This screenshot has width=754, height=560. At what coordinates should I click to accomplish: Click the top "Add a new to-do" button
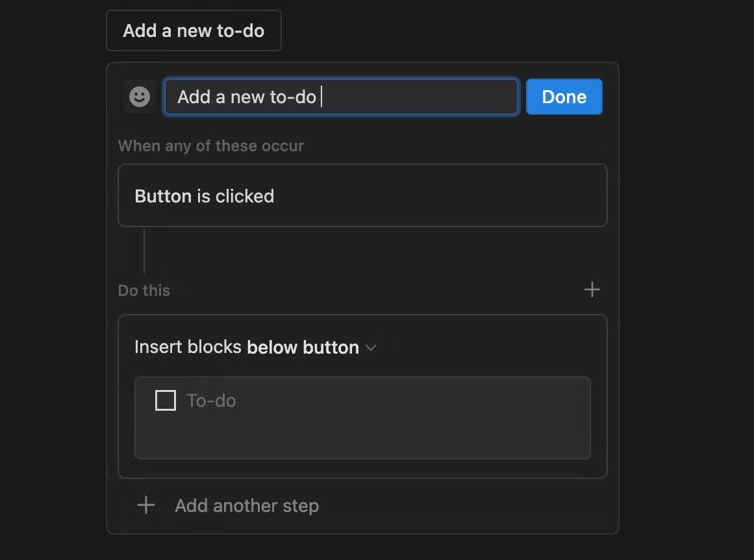[194, 30]
